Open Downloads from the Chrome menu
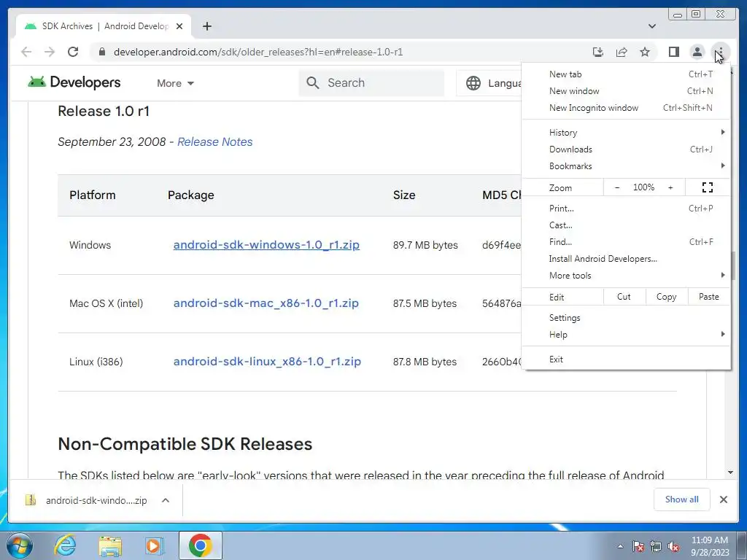The width and height of the screenshot is (747, 560). (x=626, y=149)
